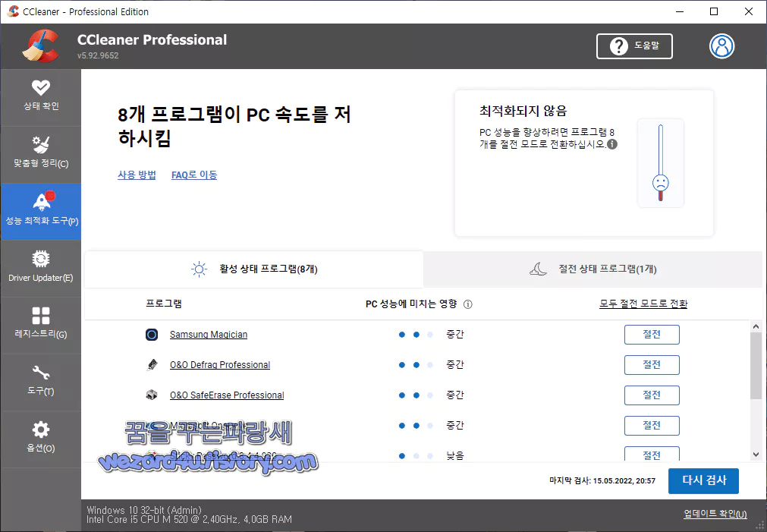Click Samsung Magician impact dots indicator
Image resolution: width=767 pixels, height=532 pixels.
pyautogui.click(x=416, y=335)
